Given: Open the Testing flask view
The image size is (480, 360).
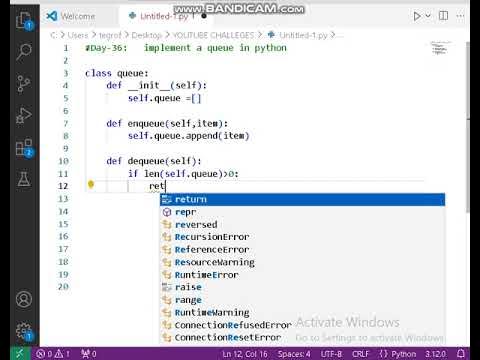Looking at the screenshot, I should point(24,179).
